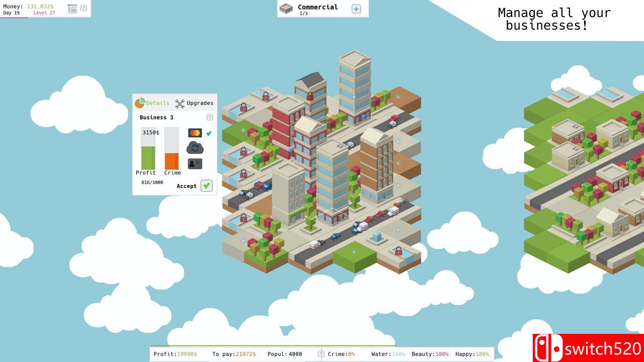Choose the ID card upgrade icon
Image resolution: width=644 pixels, height=362 pixels.
195,163
